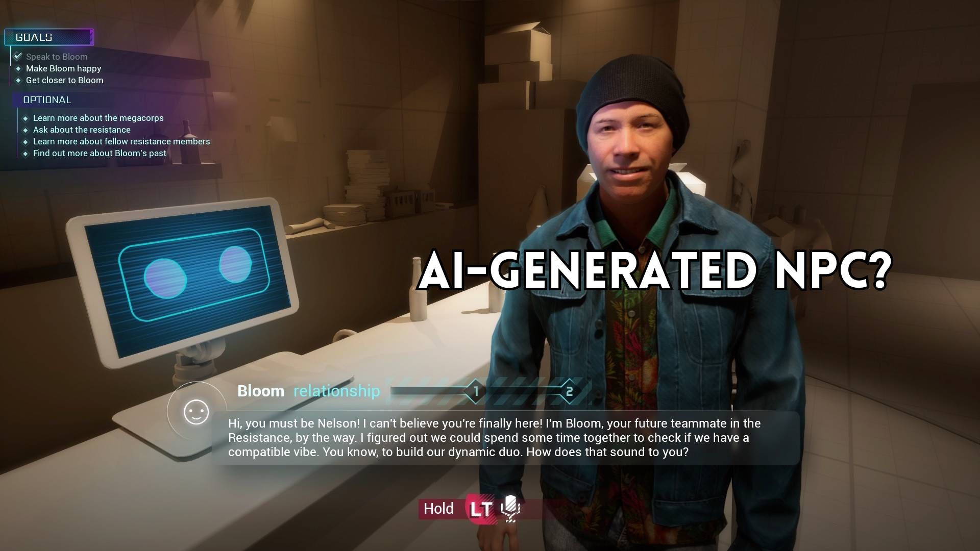
Task: Click the 'Learn more about the megacorps' task
Action: 99,118
